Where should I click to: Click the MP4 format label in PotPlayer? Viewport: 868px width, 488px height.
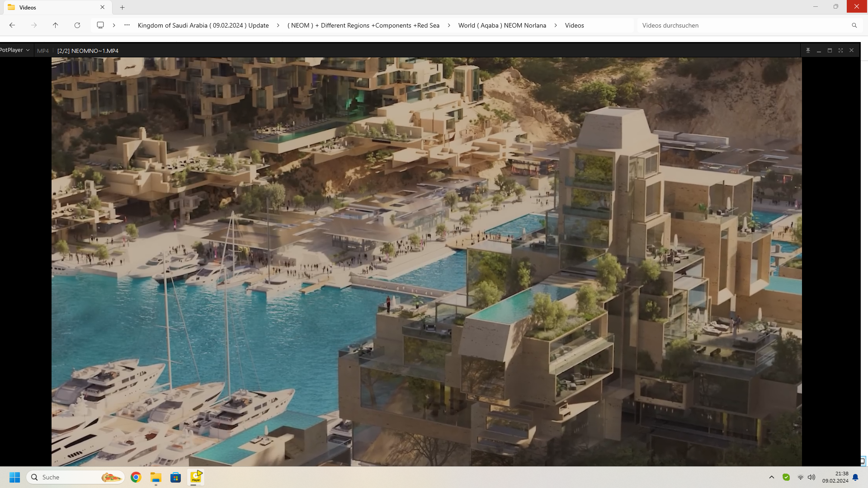click(x=43, y=51)
